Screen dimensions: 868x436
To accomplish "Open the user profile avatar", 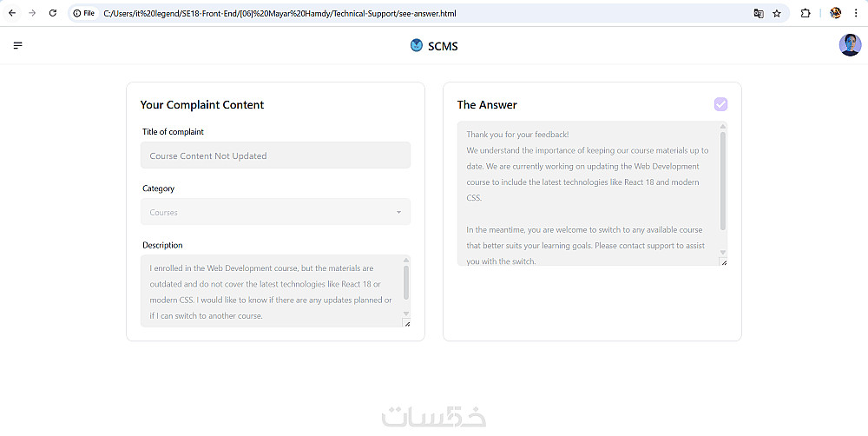I will click(x=850, y=45).
